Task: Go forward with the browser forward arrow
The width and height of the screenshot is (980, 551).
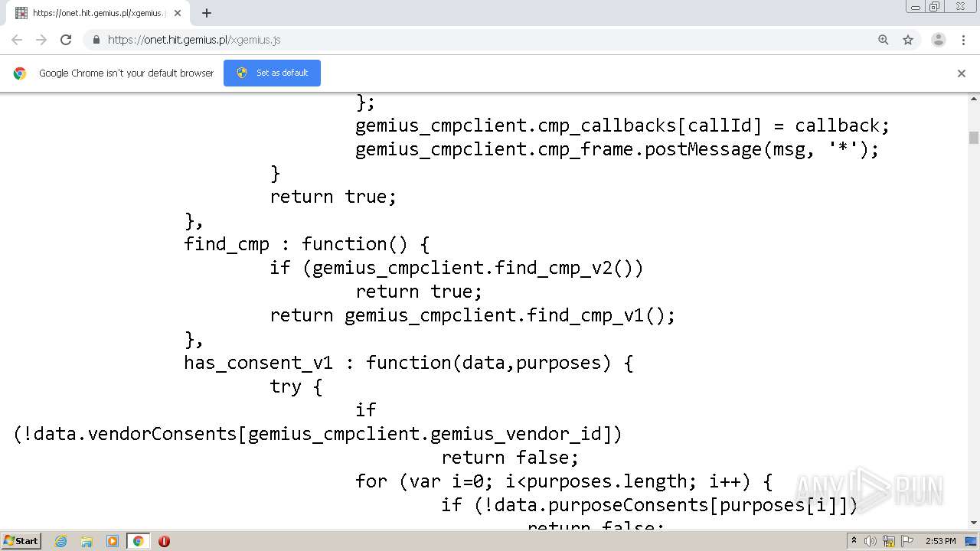Action: pos(41,40)
